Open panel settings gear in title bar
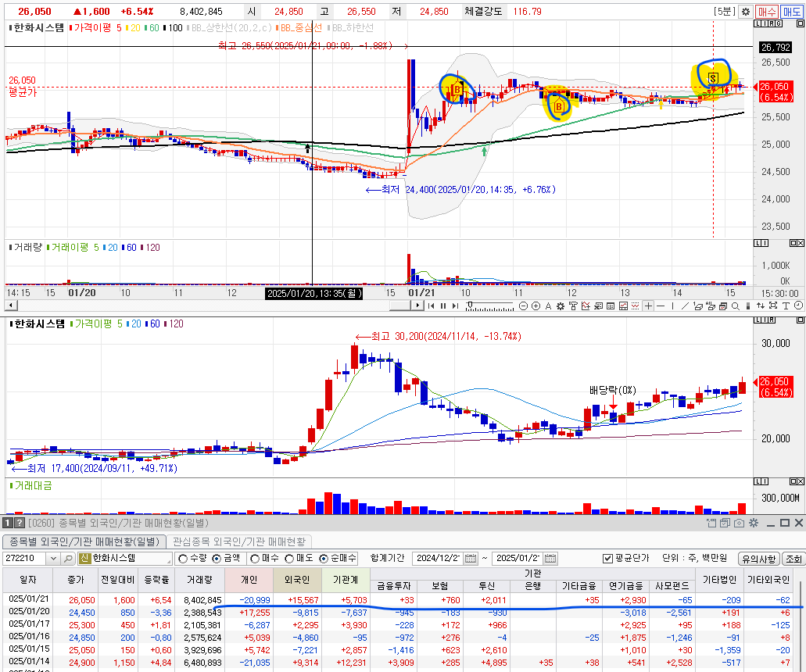Screen dimensions: 806x672 point(754,523)
